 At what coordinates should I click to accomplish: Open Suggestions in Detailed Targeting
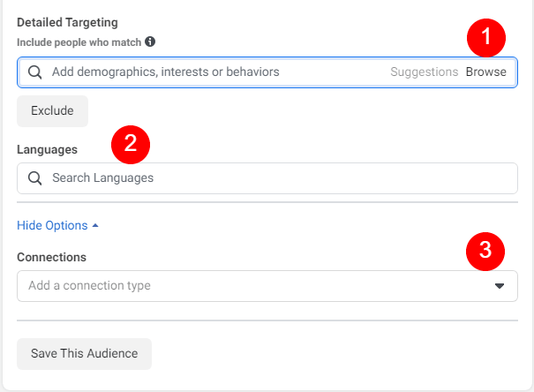click(x=424, y=72)
